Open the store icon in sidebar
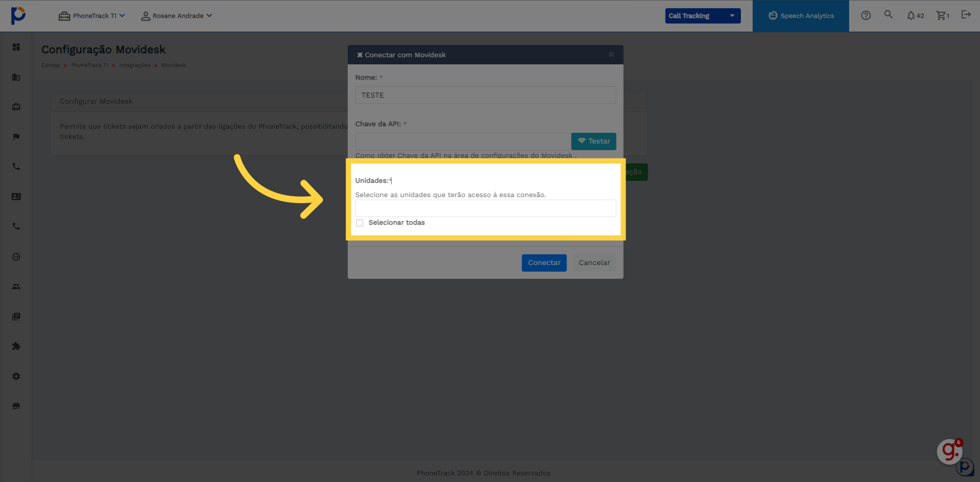The image size is (980, 482). [x=16, y=406]
